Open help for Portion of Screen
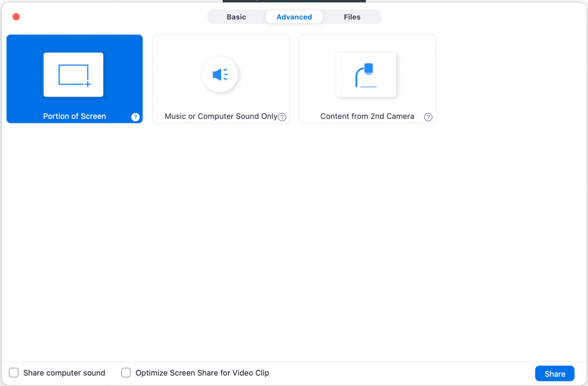 (136, 117)
